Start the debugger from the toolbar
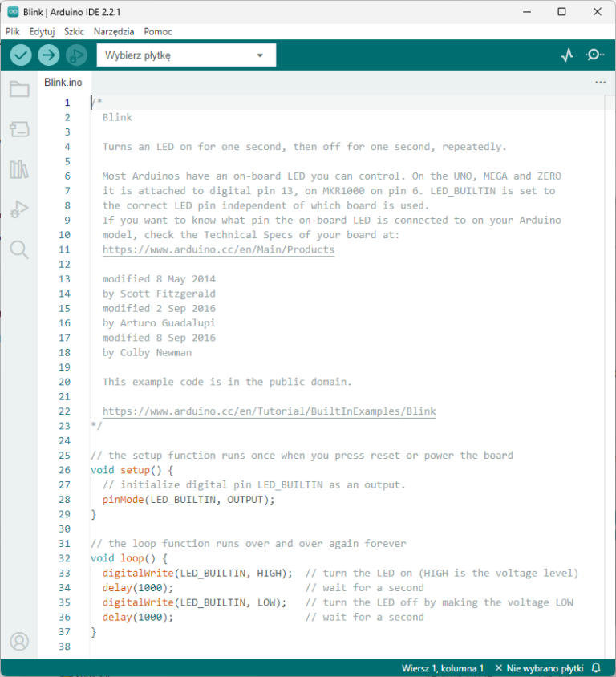Viewport: 616px width, 677px height. 76,55
